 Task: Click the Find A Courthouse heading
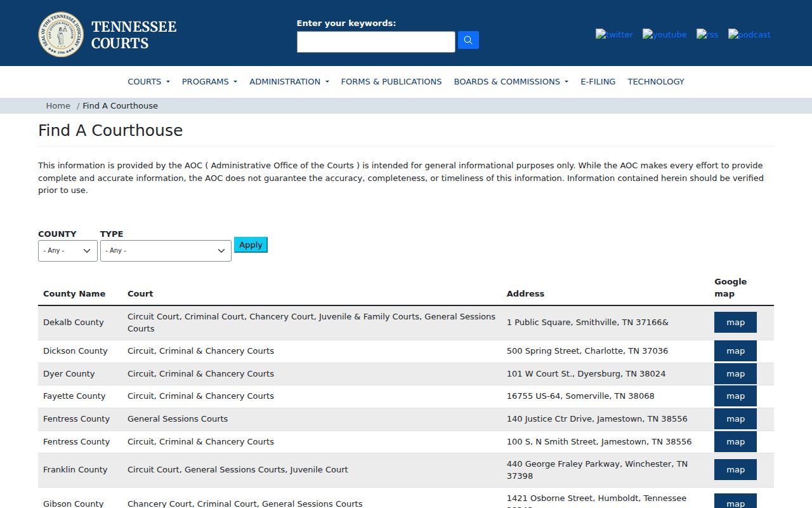[x=110, y=131]
